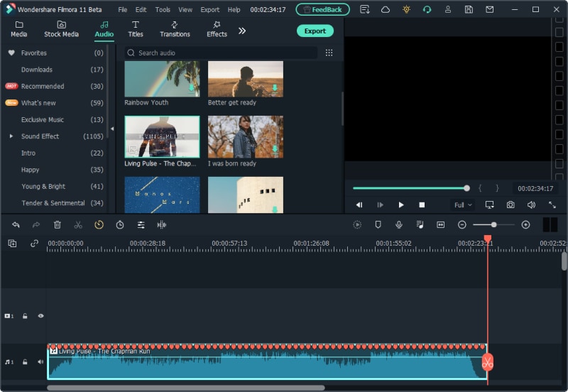Open the Tools menu
Image resolution: width=568 pixels, height=392 pixels.
point(163,10)
